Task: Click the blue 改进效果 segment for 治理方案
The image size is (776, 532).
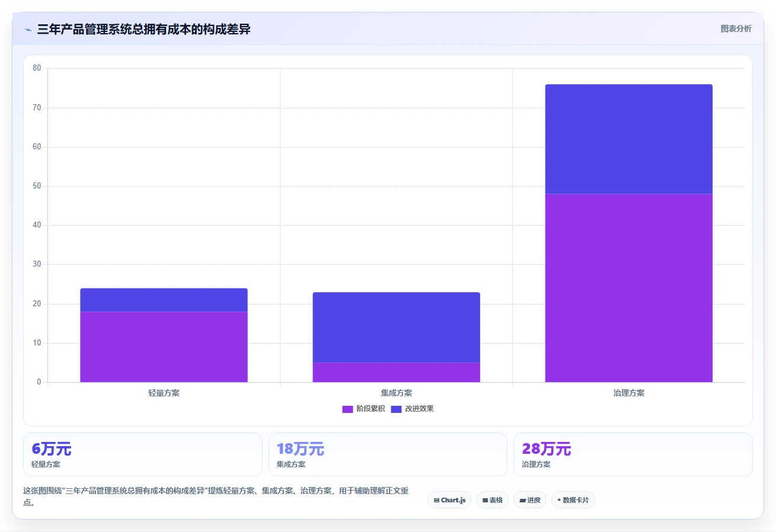Action: [x=628, y=139]
